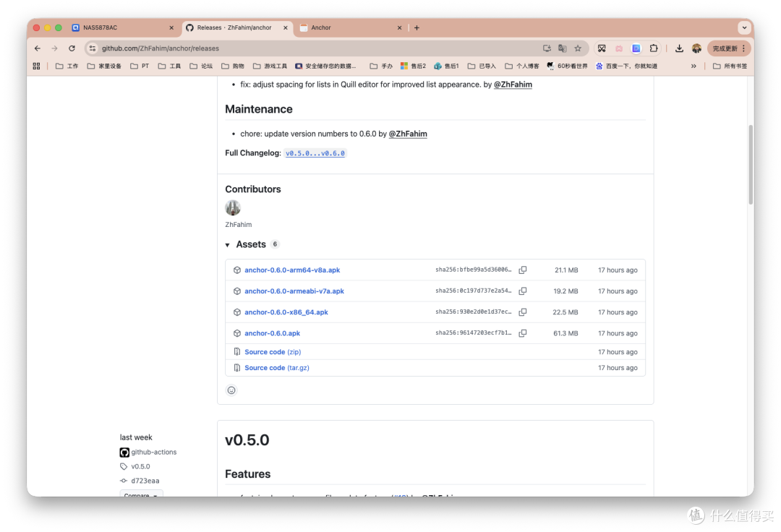Copy SHA256 for anchor-0.6.0-armeabi-v7a.apk
The width and height of the screenshot is (781, 532).
(523, 291)
